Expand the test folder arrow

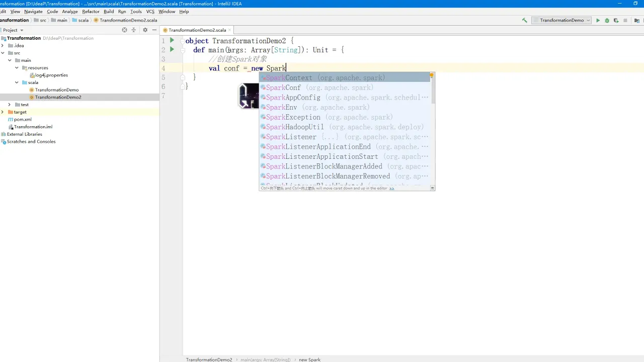pos(10,105)
